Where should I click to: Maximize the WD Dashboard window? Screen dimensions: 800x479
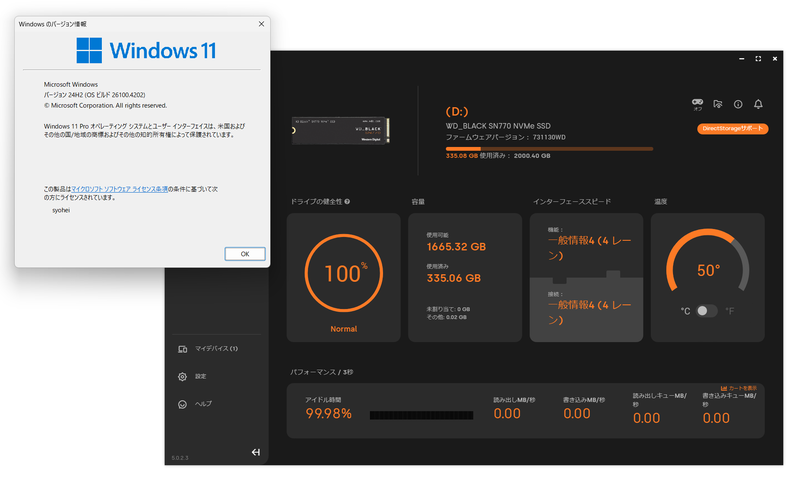coord(758,59)
